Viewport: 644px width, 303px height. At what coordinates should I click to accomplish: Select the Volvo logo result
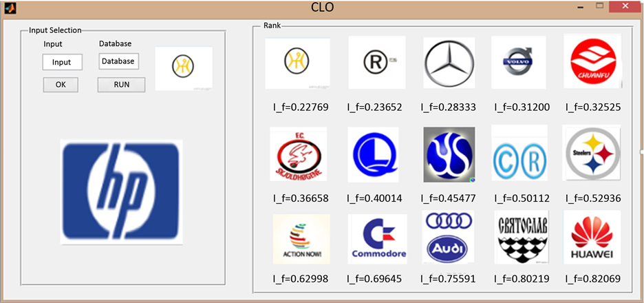point(518,63)
